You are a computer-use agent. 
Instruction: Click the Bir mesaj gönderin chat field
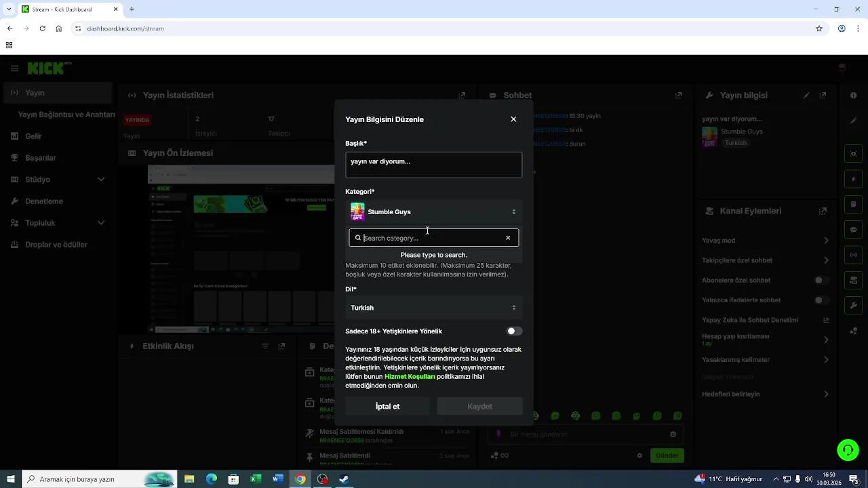click(x=585, y=434)
